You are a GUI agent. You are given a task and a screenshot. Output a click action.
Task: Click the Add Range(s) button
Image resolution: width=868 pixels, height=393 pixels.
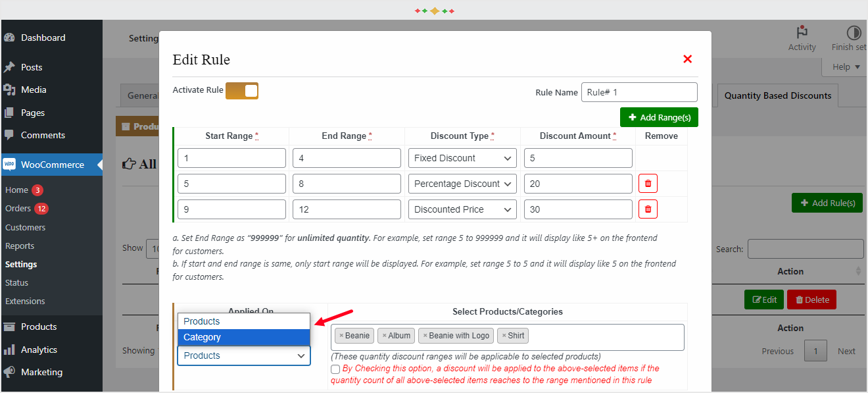tap(659, 117)
